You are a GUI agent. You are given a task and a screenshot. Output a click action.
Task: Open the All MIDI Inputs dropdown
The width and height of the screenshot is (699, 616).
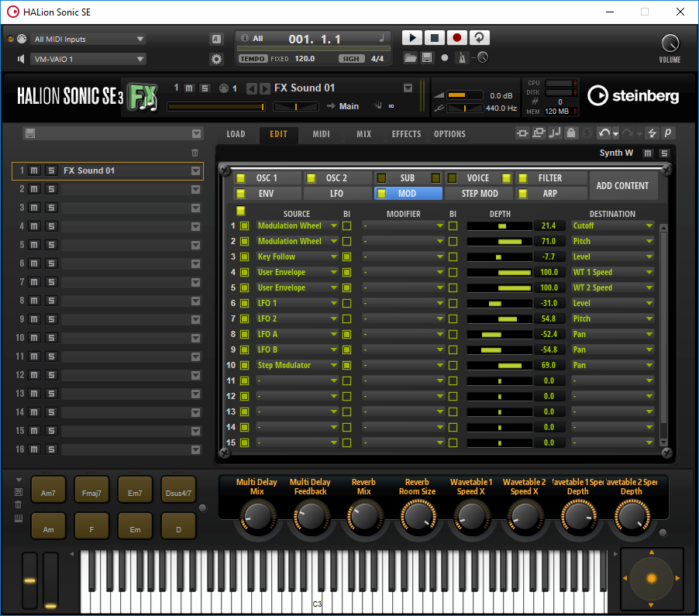click(x=88, y=39)
